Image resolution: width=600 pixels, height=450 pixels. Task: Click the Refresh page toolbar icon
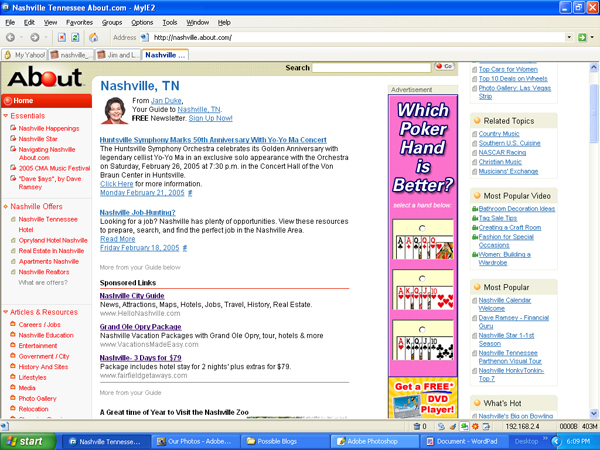tap(75, 37)
